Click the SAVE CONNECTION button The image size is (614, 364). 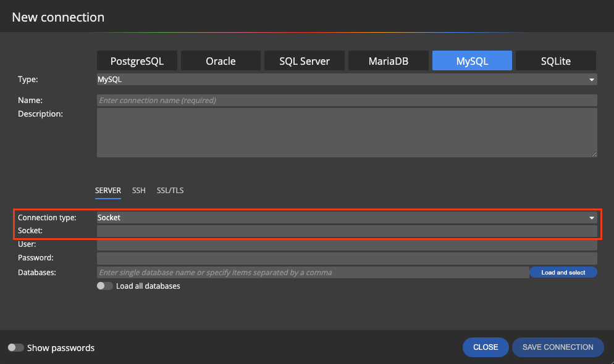[x=558, y=347]
